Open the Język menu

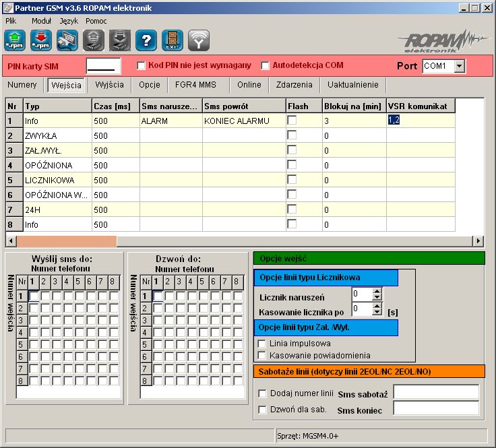(69, 21)
